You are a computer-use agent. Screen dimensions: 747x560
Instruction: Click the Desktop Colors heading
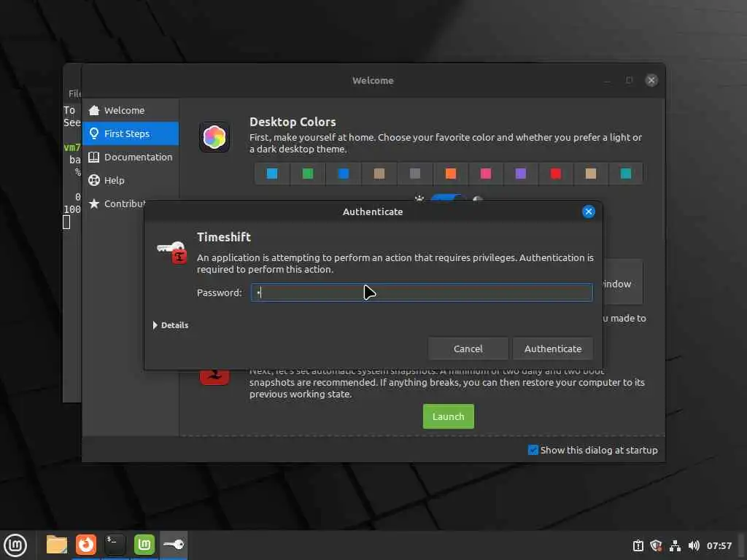293,122
